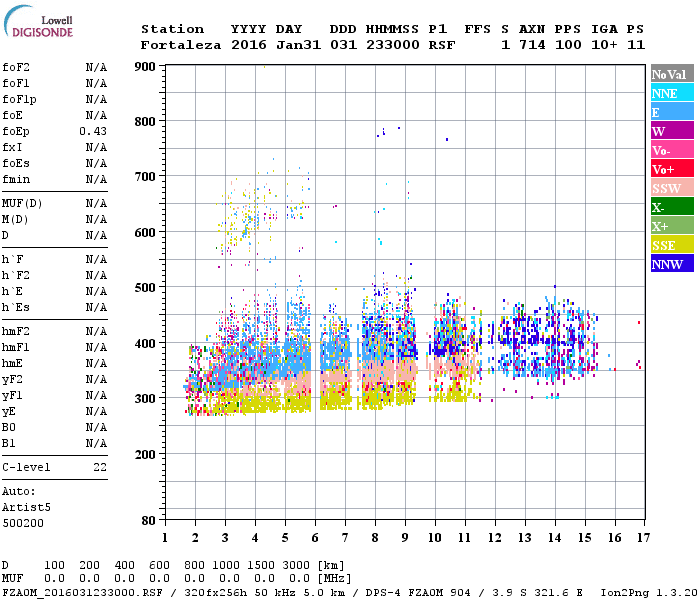
Task: Click the time value 233000
Action: (x=393, y=45)
